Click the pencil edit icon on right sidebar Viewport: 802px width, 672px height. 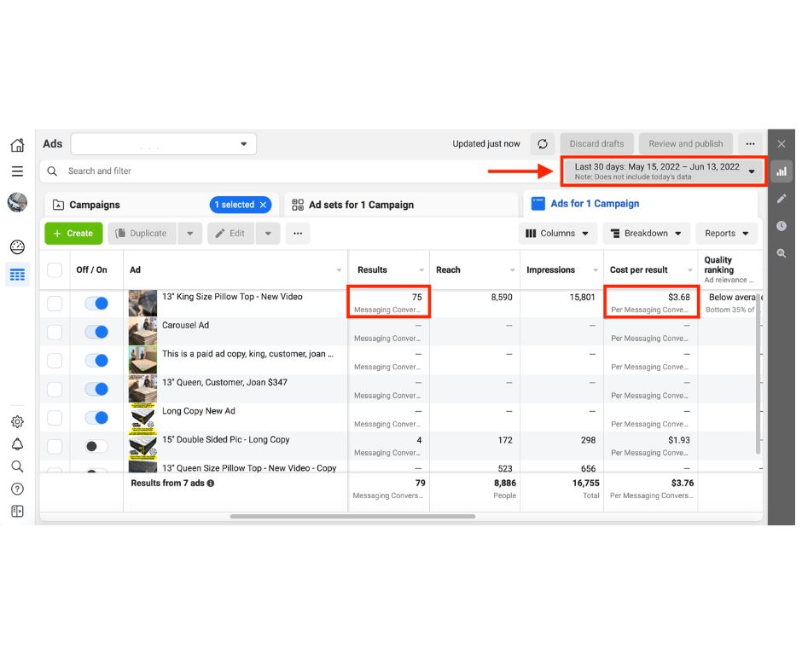(781, 199)
